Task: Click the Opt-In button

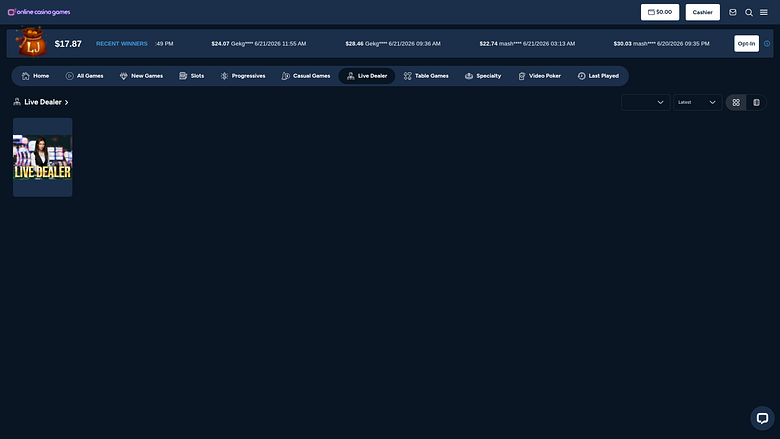Action: (746, 43)
